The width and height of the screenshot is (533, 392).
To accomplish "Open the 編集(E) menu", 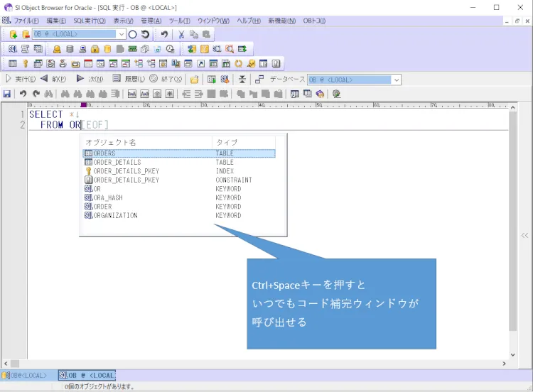I will (x=56, y=21).
